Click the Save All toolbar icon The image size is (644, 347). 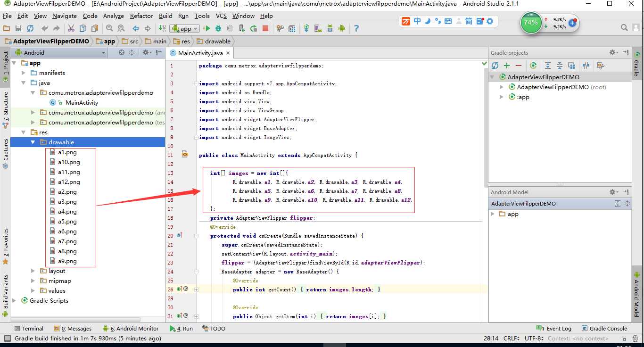tap(18, 28)
